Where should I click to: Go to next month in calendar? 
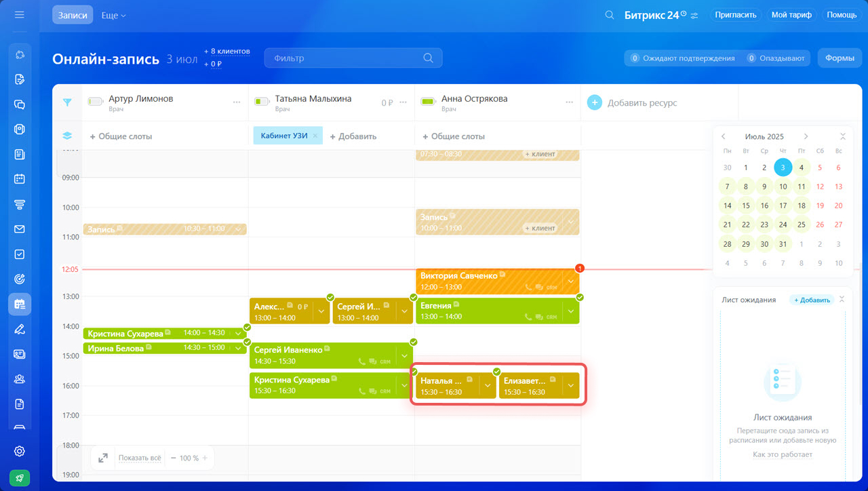coord(806,136)
